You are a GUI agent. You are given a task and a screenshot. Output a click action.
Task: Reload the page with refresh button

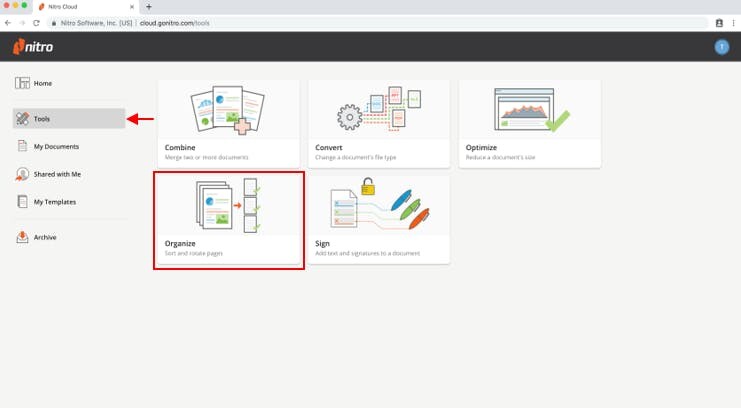coord(37,22)
